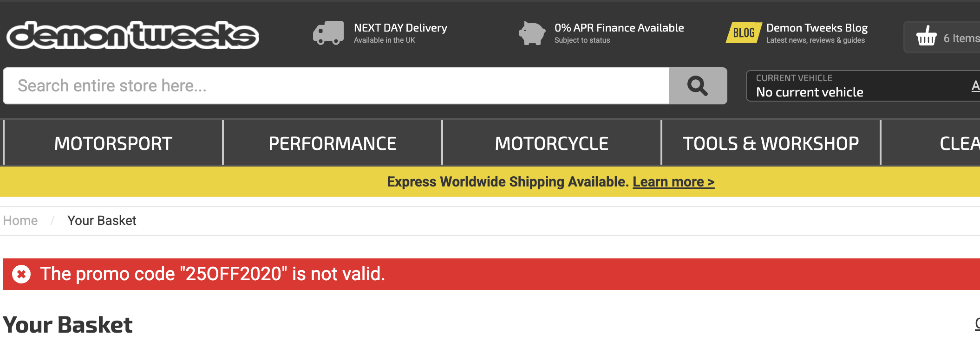
Task: Click the Demon Tweeks logo
Action: click(133, 35)
